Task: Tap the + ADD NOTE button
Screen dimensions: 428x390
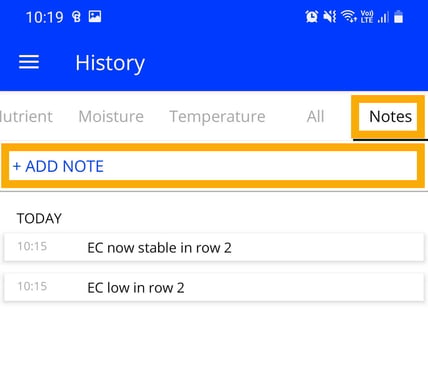Action: click(x=213, y=166)
